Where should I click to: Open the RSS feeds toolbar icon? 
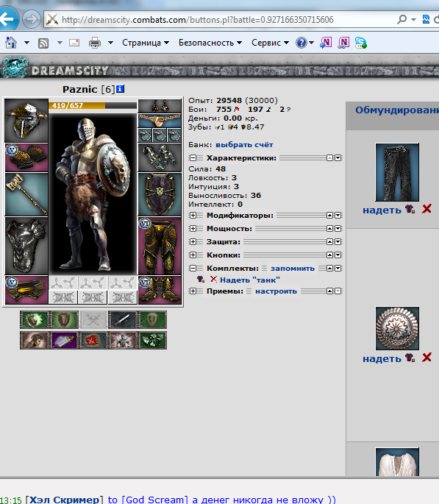(43, 43)
